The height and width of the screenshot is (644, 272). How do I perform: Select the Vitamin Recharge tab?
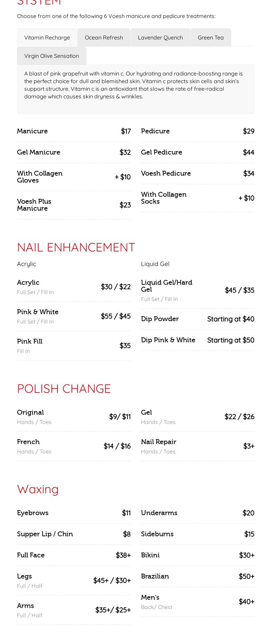[x=47, y=37]
